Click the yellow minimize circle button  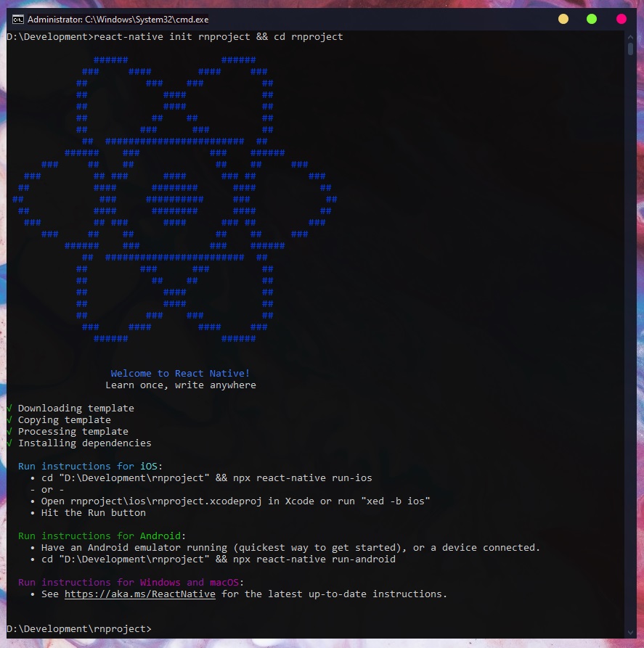(x=563, y=19)
